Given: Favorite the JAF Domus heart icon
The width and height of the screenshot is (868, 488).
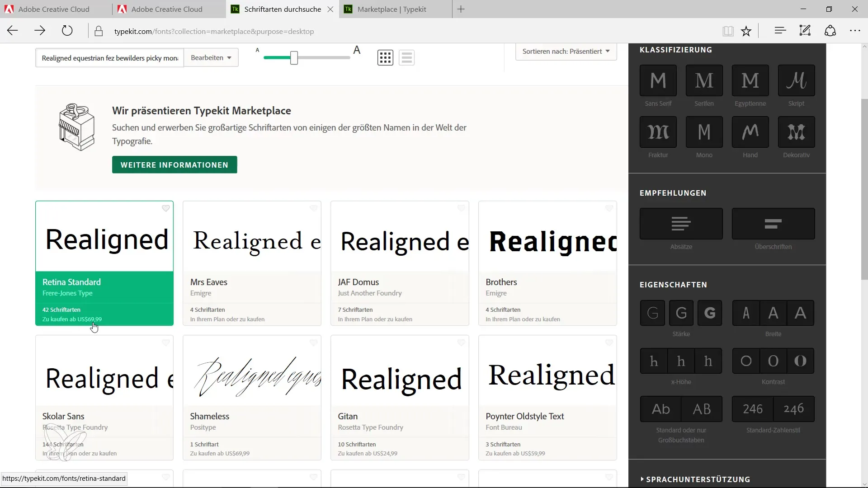Looking at the screenshot, I should (461, 208).
